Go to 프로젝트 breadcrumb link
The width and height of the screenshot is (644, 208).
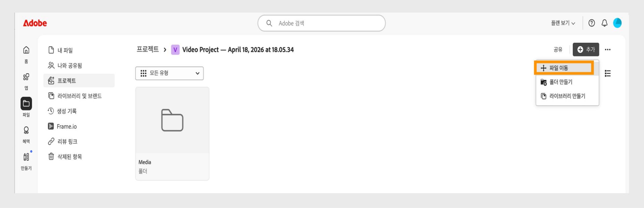(148, 50)
